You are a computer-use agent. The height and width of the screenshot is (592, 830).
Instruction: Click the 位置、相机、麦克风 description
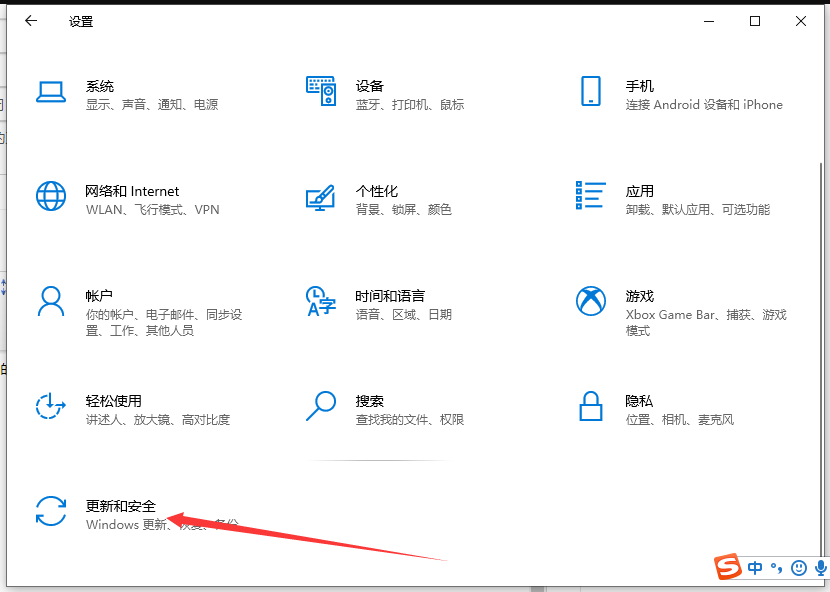point(680,420)
